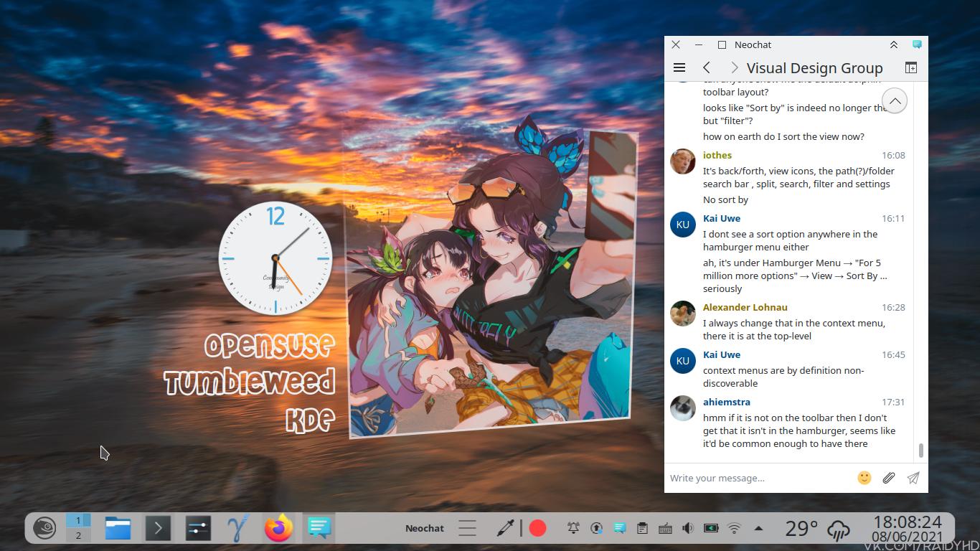Open the notifications bell in the tray
The image size is (980, 551).
pyautogui.click(x=573, y=528)
